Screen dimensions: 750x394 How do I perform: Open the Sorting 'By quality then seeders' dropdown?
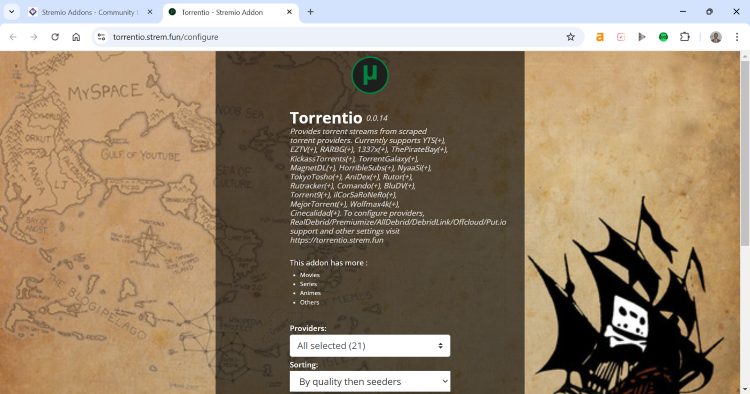coord(370,382)
